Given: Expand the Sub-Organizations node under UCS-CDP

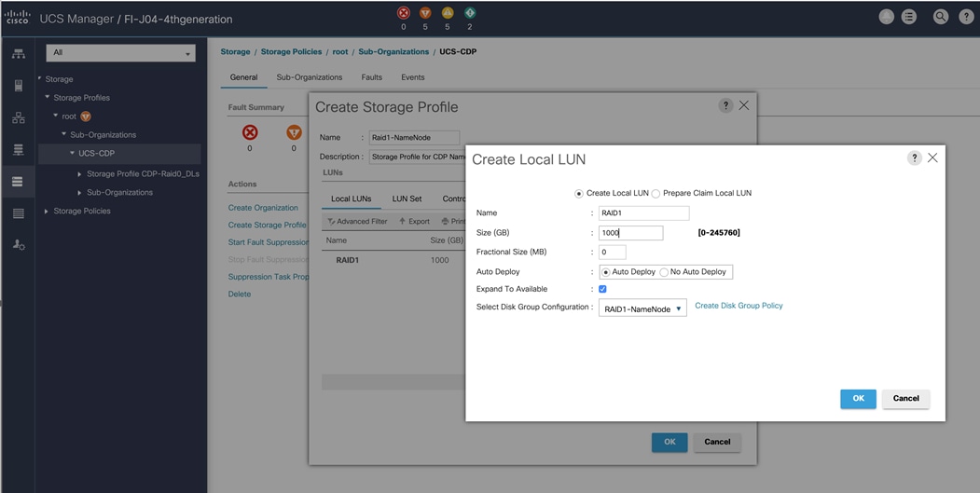Looking at the screenshot, I should 80,193.
